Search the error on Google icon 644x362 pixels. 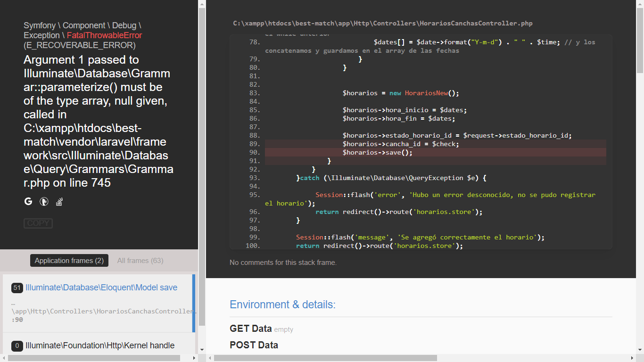pyautogui.click(x=28, y=202)
